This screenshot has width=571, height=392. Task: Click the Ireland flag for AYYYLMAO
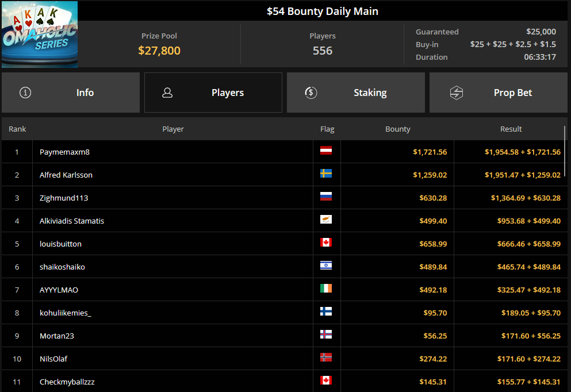click(x=326, y=289)
